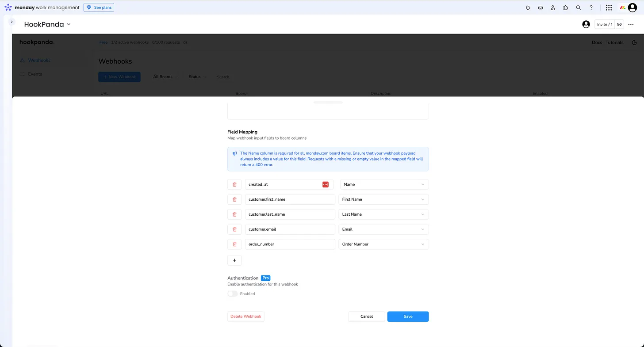Open the help question mark icon
Screen dimensions: 644x347
(x=591, y=8)
